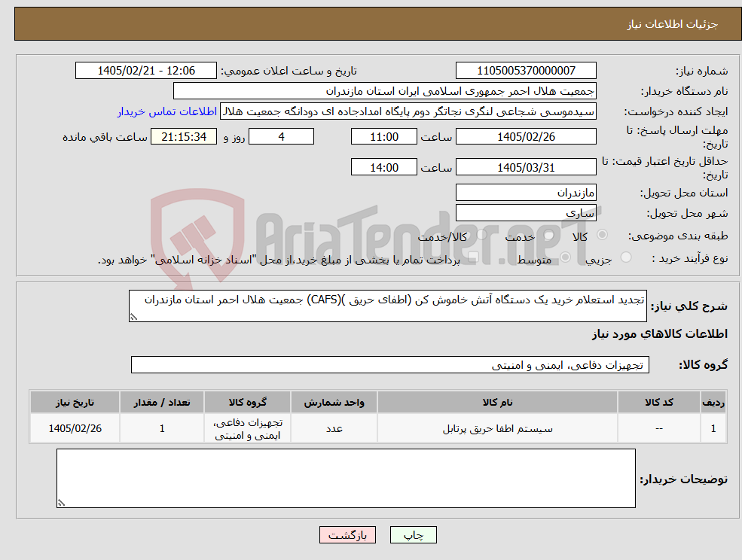Click the buyer organization name field
Viewport: 742px width, 560px height.
(x=385, y=91)
